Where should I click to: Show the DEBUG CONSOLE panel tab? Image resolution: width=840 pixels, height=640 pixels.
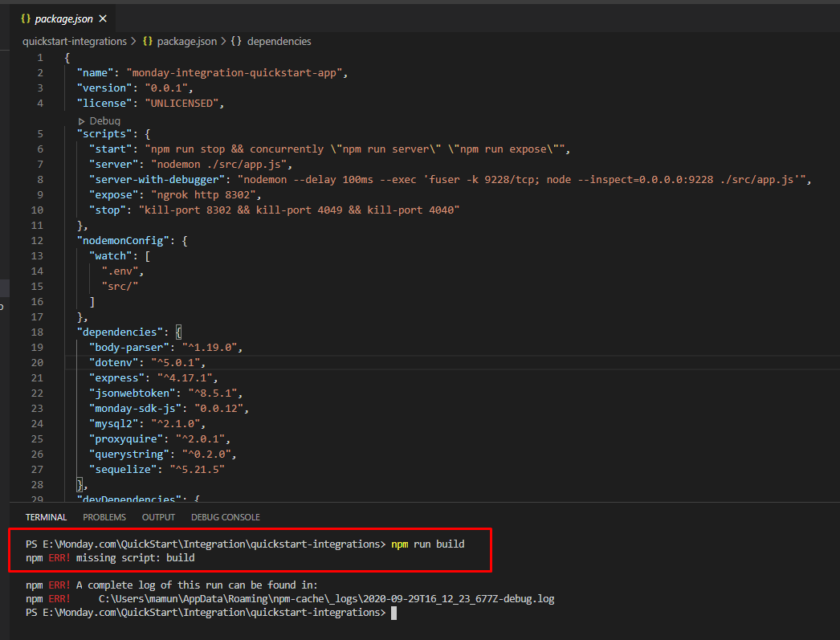tap(226, 517)
